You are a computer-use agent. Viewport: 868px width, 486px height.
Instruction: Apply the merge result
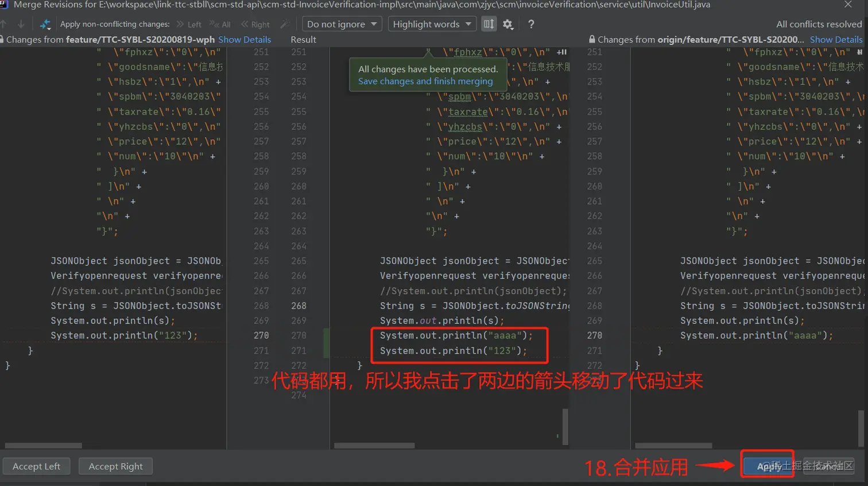tap(769, 466)
